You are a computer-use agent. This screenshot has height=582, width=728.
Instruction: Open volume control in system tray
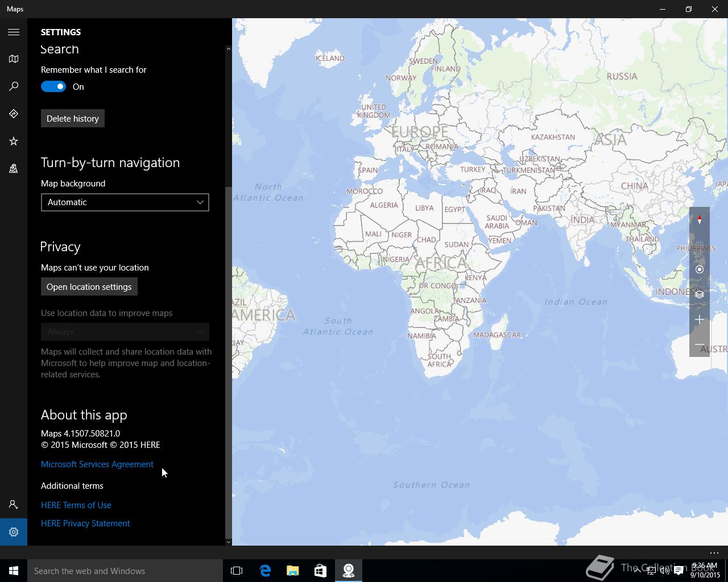[x=664, y=571]
